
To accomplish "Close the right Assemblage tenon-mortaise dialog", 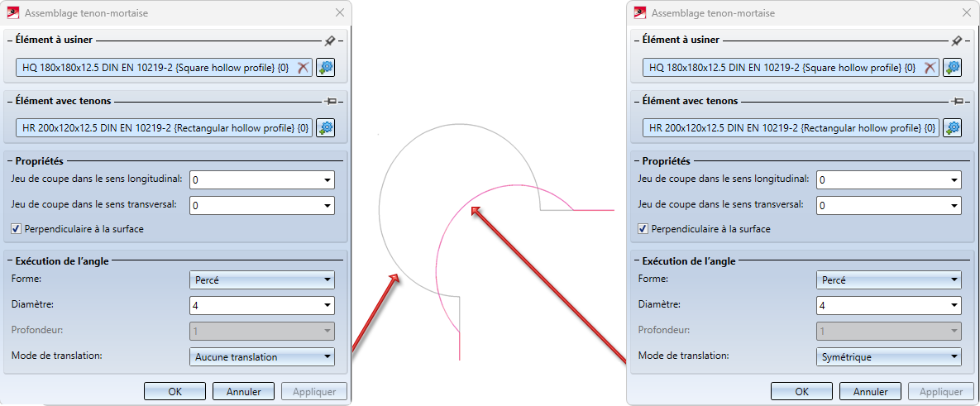I will pyautogui.click(x=966, y=12).
